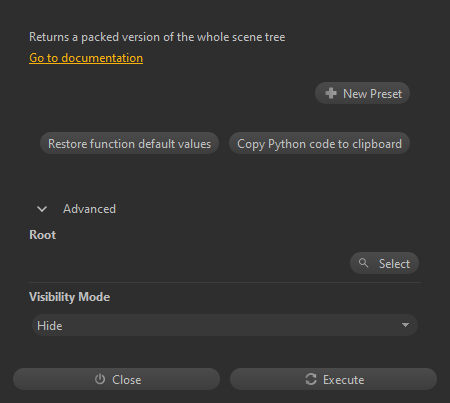Click the Advanced section label
The height and width of the screenshot is (403, 450).
pyautogui.click(x=89, y=209)
